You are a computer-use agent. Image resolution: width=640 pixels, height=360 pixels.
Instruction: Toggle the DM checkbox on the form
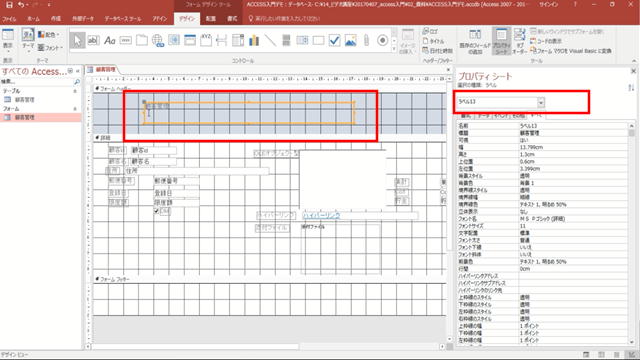156,211
